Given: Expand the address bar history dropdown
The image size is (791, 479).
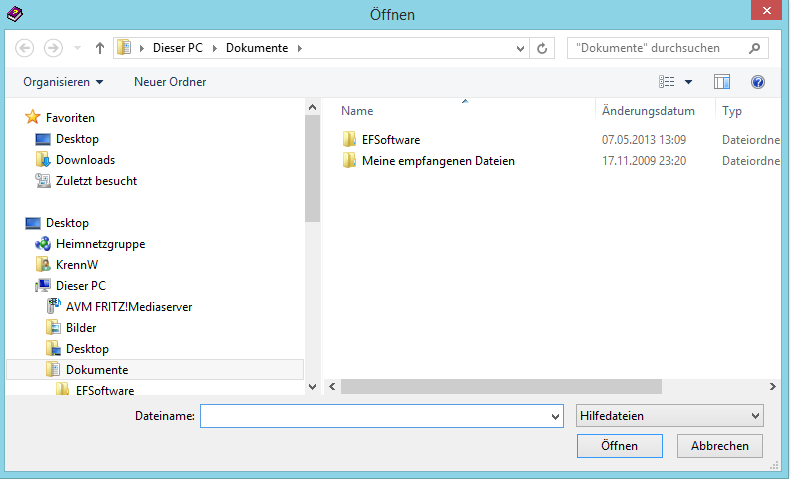Looking at the screenshot, I should pyautogui.click(x=520, y=48).
